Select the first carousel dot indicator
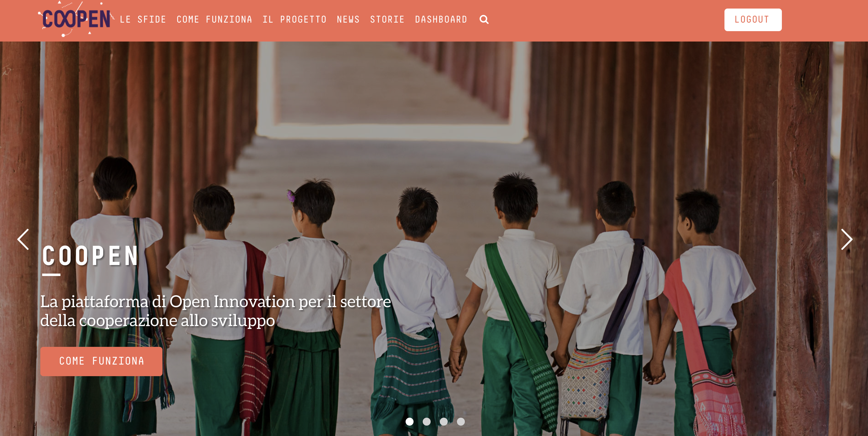Viewport: 868px width, 436px height. coord(409,422)
